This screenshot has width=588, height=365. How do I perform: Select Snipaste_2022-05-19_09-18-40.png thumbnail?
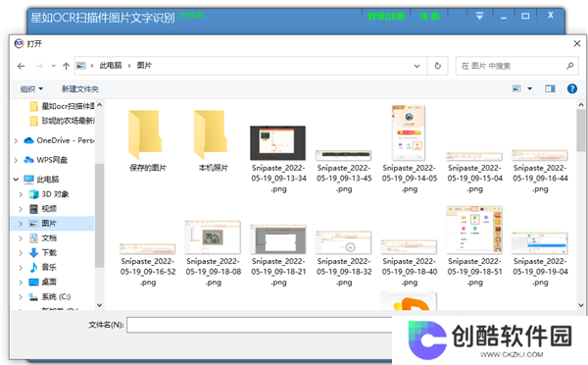(409, 247)
